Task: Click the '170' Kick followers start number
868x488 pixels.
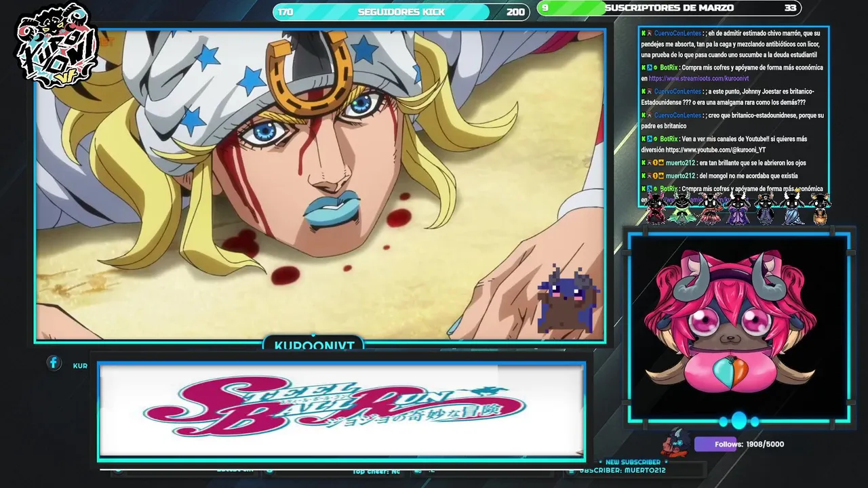Action: click(x=285, y=12)
